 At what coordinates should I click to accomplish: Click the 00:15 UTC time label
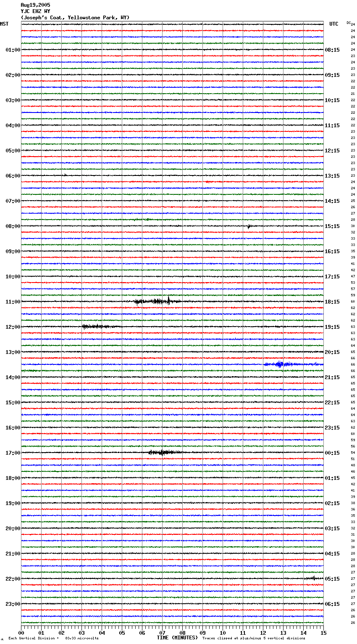point(332,453)
